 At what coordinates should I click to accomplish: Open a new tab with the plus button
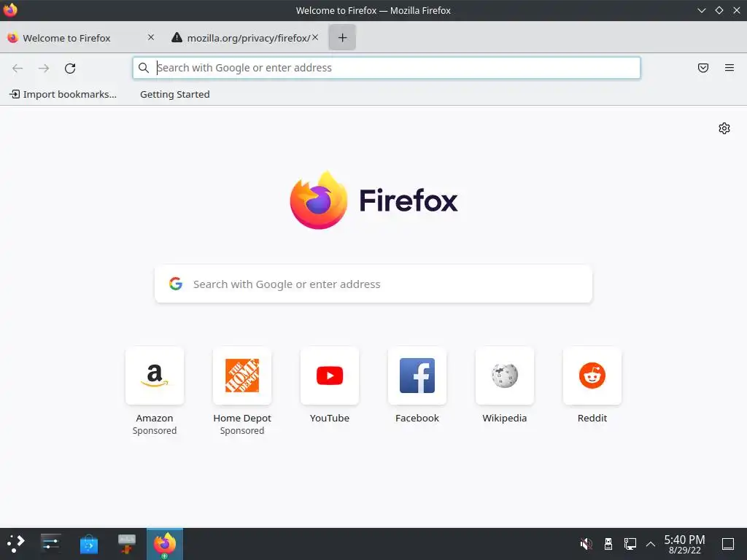pos(342,38)
